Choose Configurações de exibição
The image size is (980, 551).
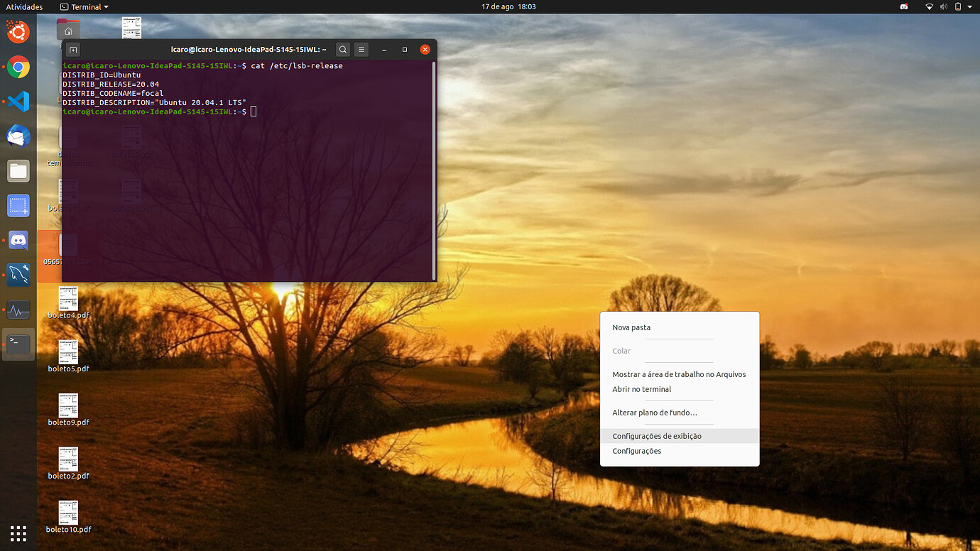[680, 436]
